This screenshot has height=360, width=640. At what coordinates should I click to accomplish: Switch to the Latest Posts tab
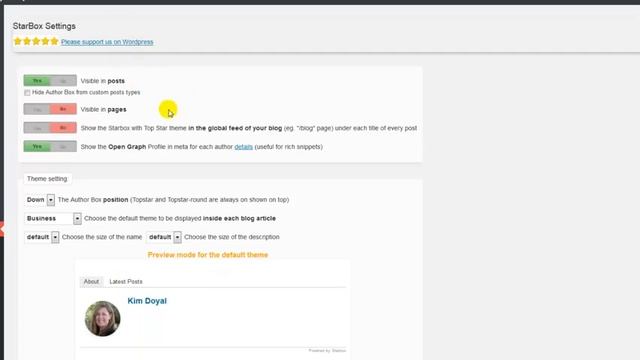click(x=126, y=282)
